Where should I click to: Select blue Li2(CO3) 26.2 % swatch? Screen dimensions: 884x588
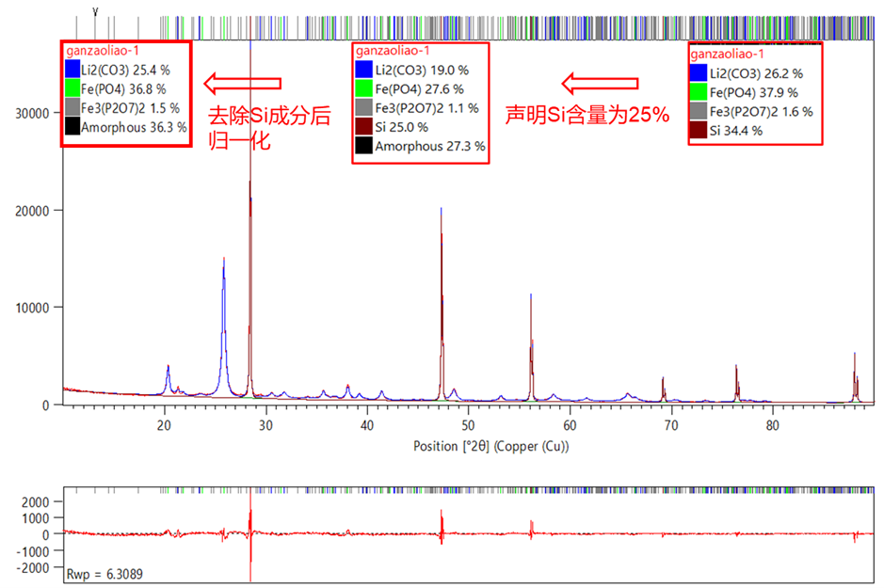point(699,72)
